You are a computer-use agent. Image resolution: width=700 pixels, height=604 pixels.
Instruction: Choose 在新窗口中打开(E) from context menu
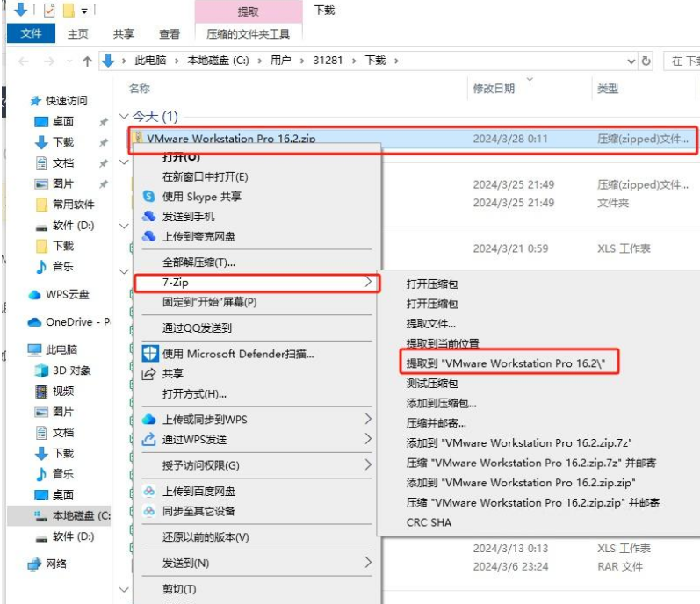257,177
